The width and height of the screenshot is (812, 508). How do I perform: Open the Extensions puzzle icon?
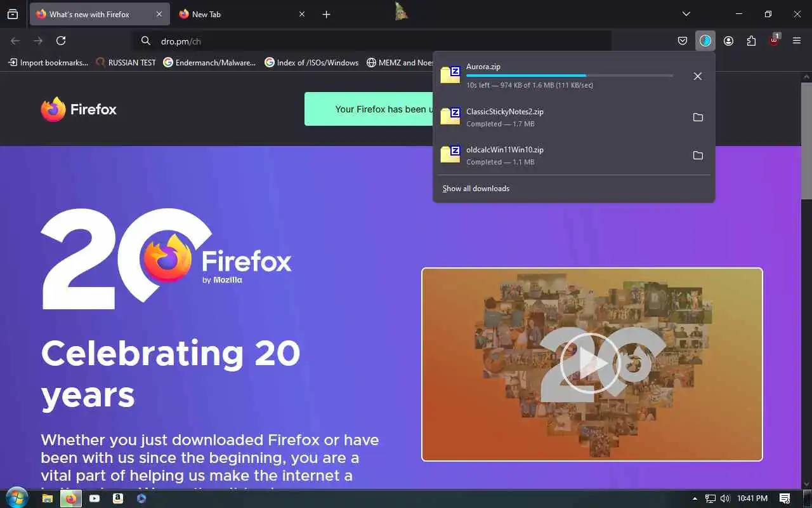tap(751, 41)
